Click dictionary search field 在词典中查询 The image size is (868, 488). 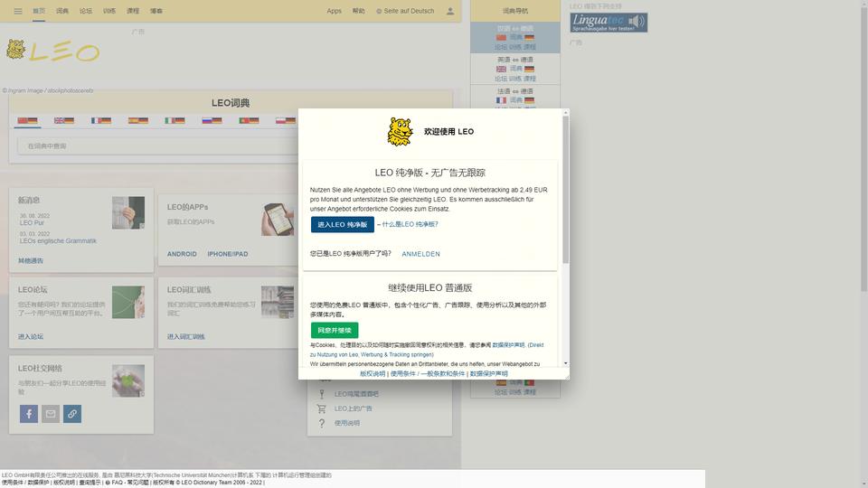(157, 146)
